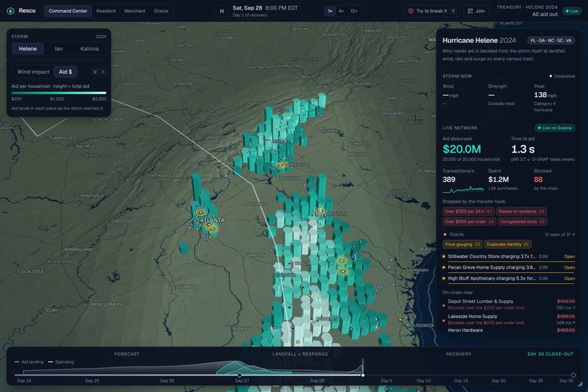Open the High Bluff Apothecary alert
Image resolution: width=588 pixels, height=392 pixels.
coord(508,278)
